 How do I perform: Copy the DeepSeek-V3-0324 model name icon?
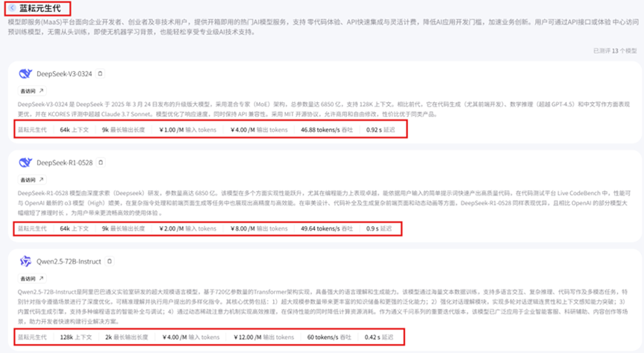coord(100,74)
